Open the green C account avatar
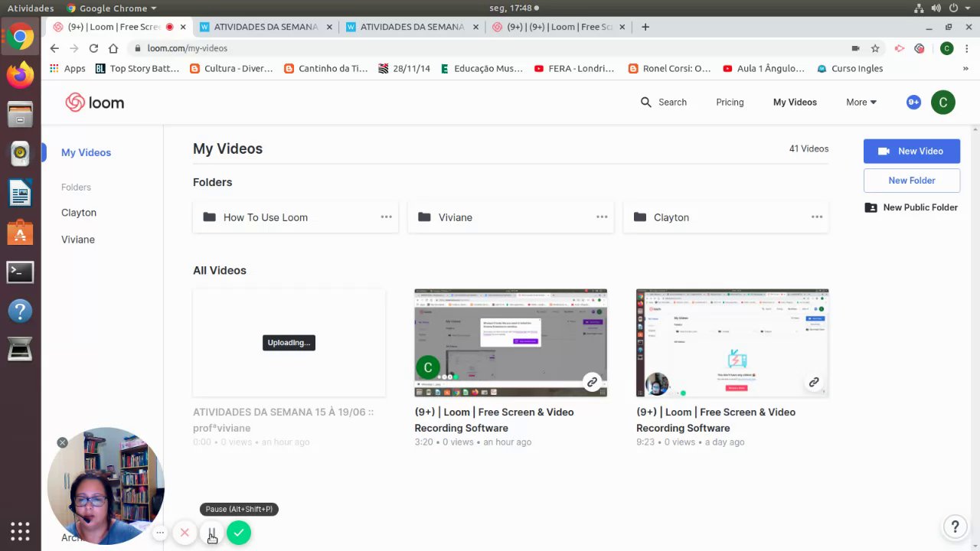 pyautogui.click(x=943, y=103)
